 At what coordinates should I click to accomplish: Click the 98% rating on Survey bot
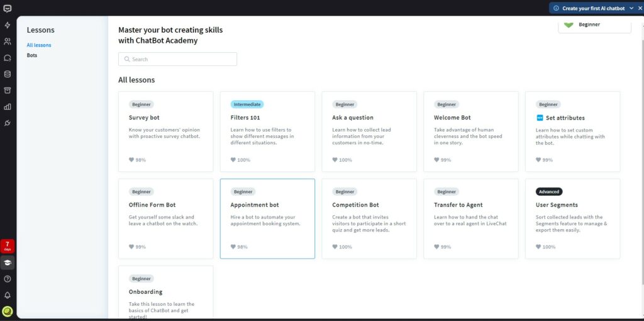(140, 160)
